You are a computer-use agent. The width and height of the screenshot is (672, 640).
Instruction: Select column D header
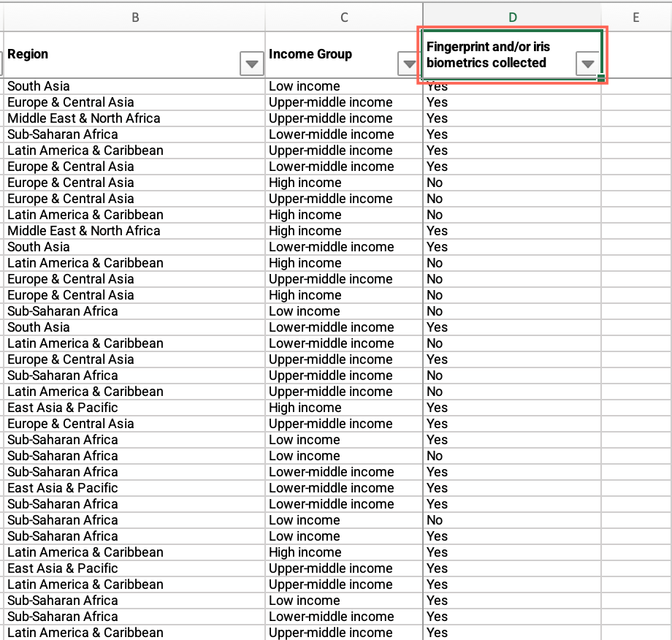tap(512, 18)
